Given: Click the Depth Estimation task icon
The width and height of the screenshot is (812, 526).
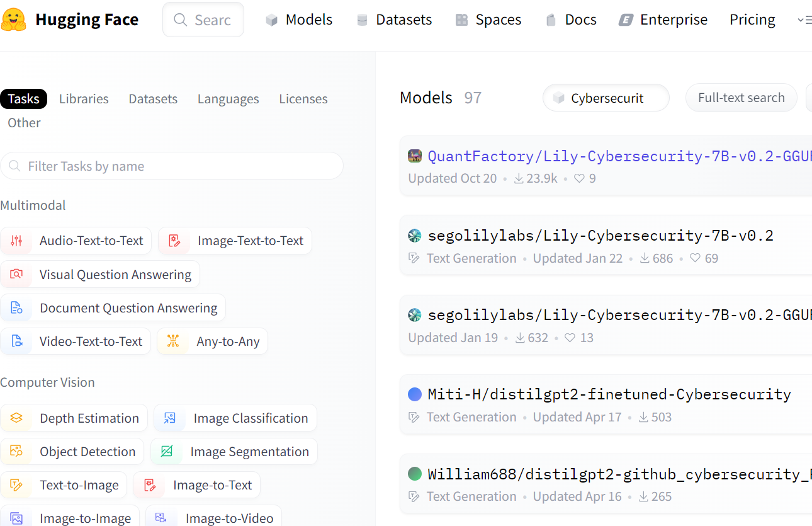Looking at the screenshot, I should click(x=16, y=418).
